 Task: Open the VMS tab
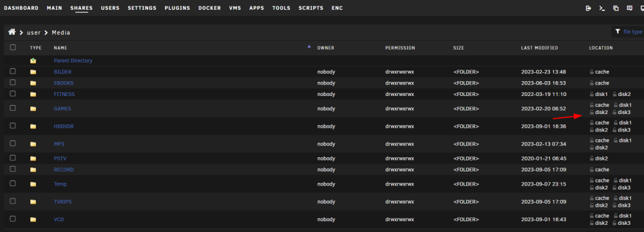[x=235, y=8]
